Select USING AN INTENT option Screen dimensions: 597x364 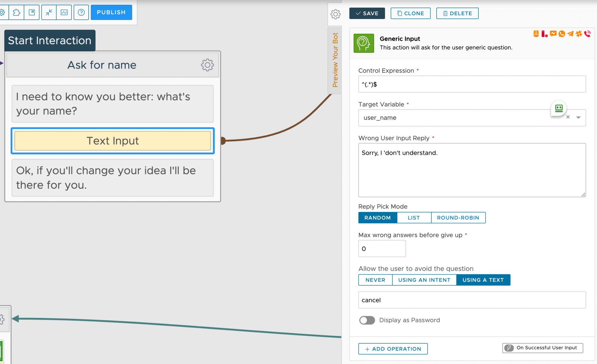(x=424, y=280)
